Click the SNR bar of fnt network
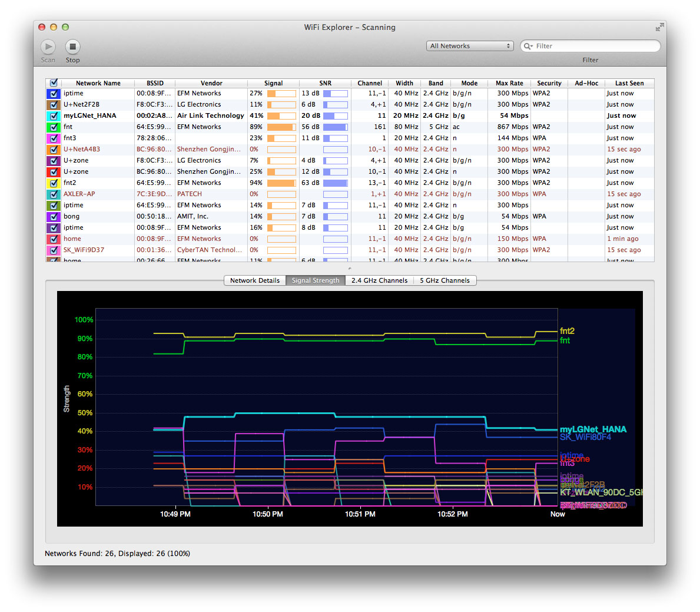 [335, 127]
